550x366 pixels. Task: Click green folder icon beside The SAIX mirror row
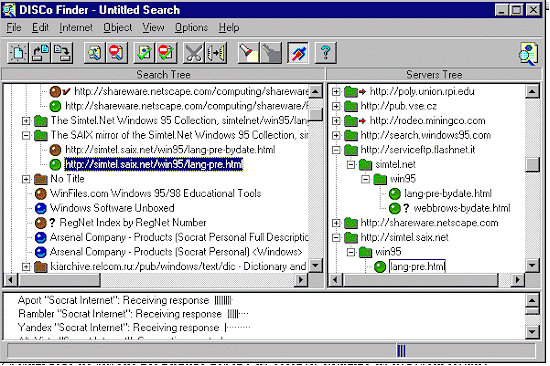point(41,135)
